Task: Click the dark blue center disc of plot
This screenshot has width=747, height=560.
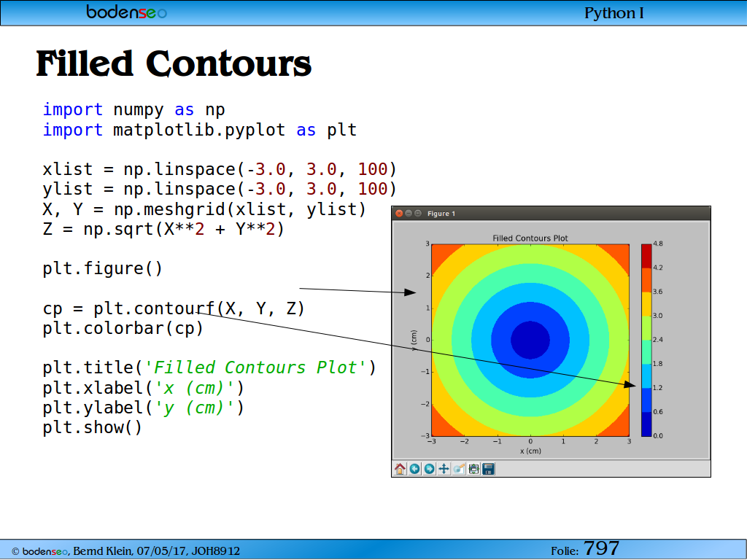Action: (530, 340)
